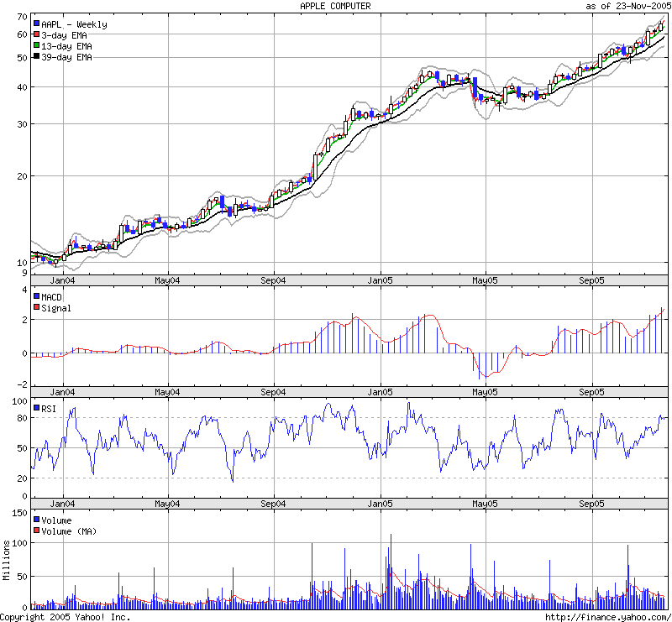Image resolution: width=672 pixels, height=622 pixels.
Task: Click the 'as of 23-Nov-2005' date text
Action: (x=627, y=6)
